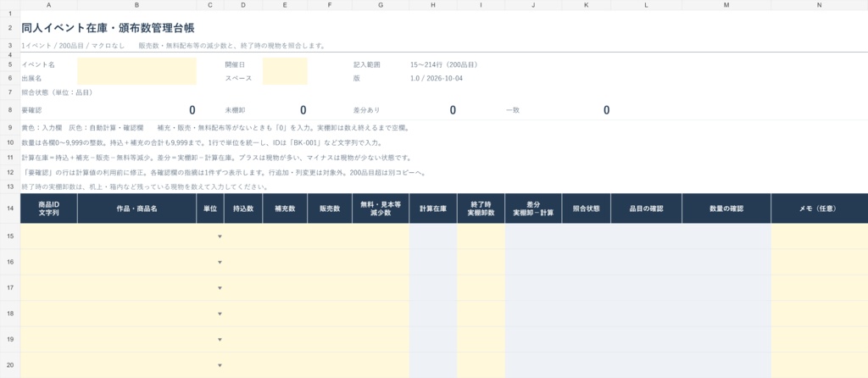Screen dimensions: 868x378
Task: Click the スペース input cell
Action: (x=285, y=78)
